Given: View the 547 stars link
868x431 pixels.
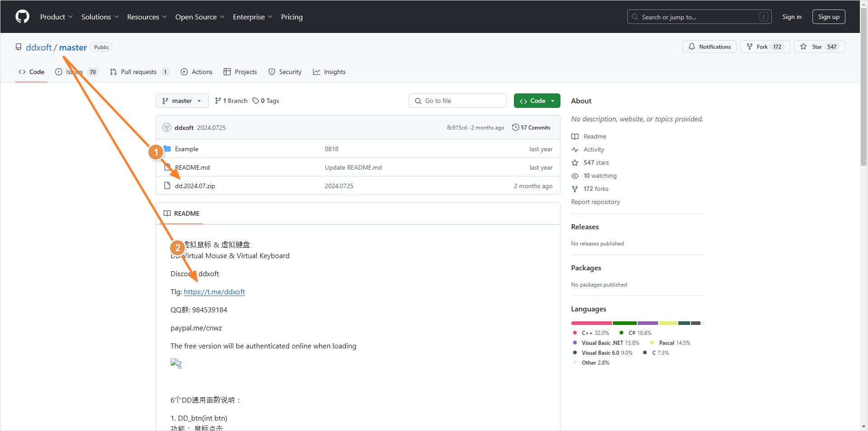Looking at the screenshot, I should (x=590, y=162).
